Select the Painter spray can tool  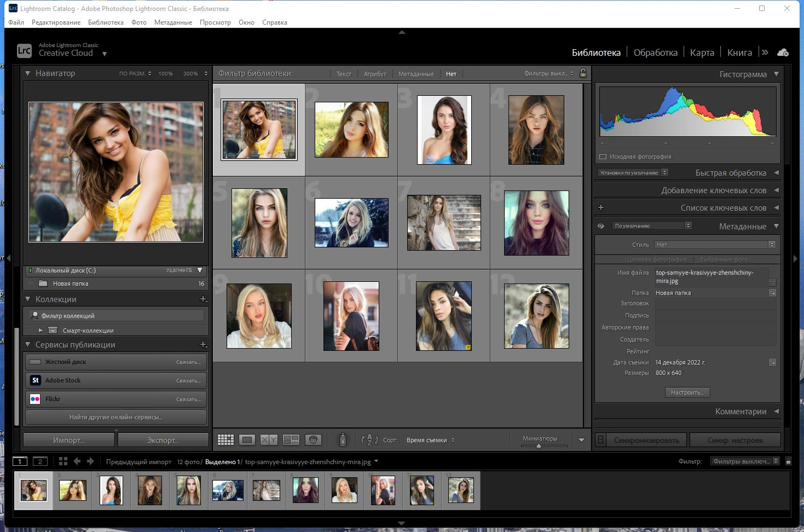coord(343,440)
